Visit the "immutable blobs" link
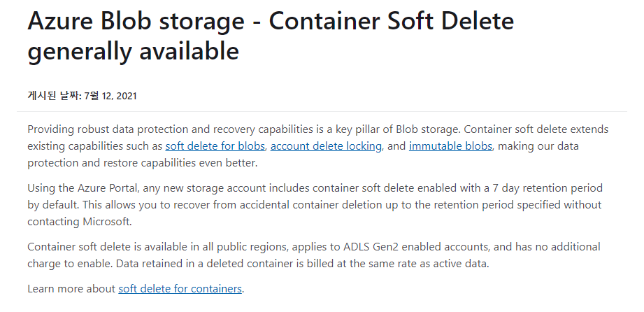Screen dimensions: 644x312 point(450,146)
